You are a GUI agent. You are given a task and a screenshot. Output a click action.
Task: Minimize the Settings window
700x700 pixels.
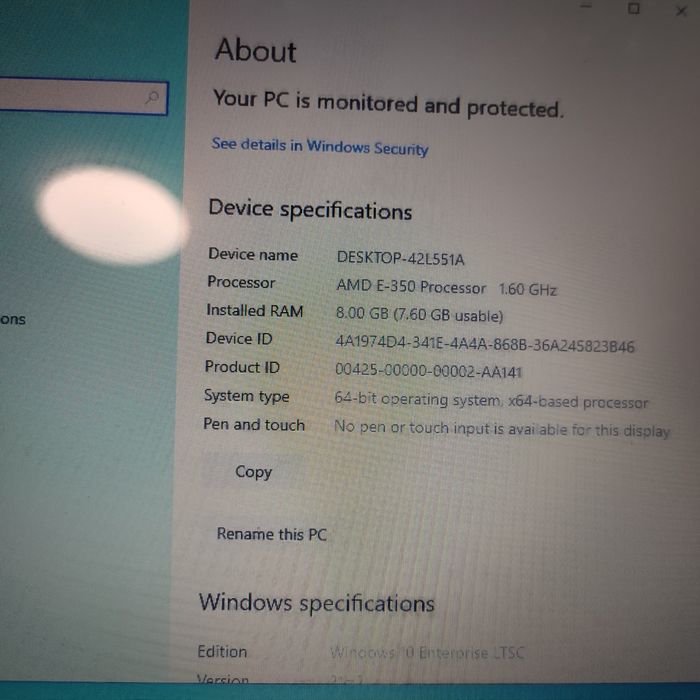point(586,6)
